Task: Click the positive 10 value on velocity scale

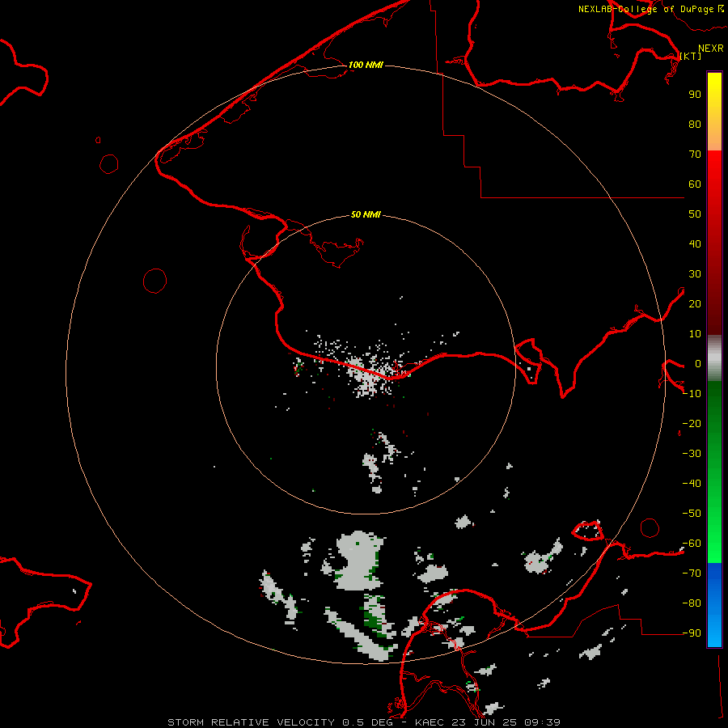Action: pos(695,334)
